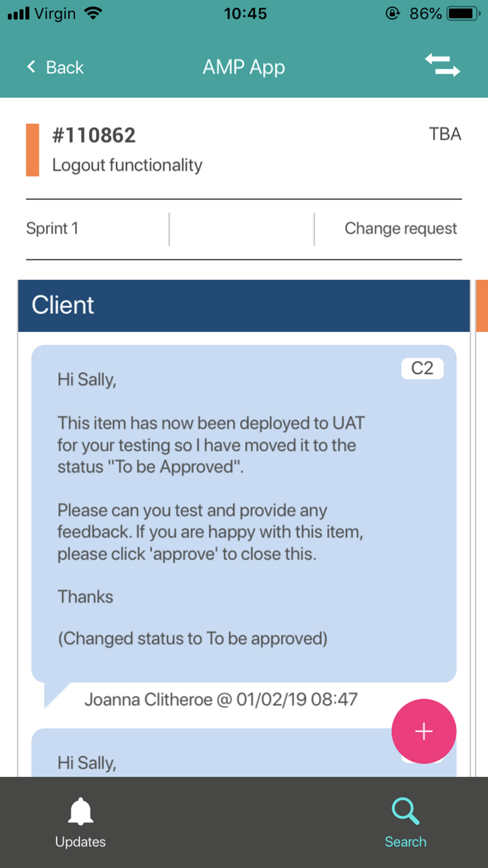
Task: Tap the battery icon in status bar
Action: coord(464,13)
